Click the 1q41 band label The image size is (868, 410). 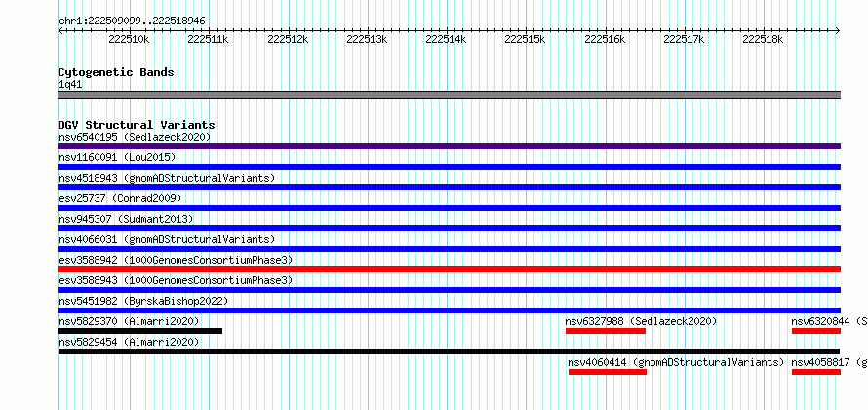pyautogui.click(x=70, y=85)
